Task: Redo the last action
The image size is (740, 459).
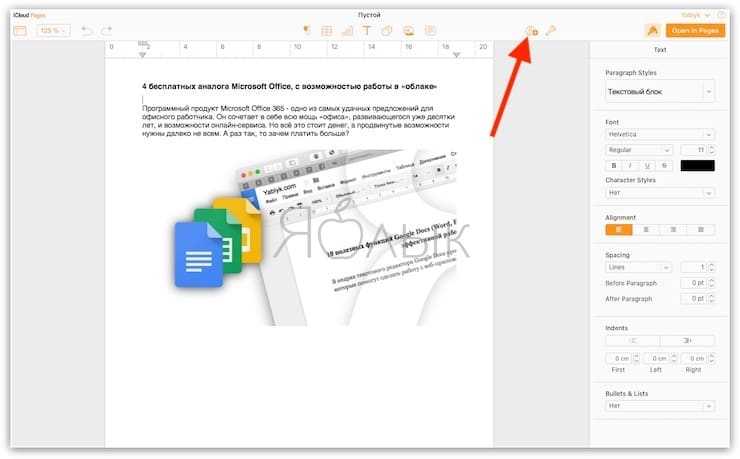Action: tap(107, 31)
